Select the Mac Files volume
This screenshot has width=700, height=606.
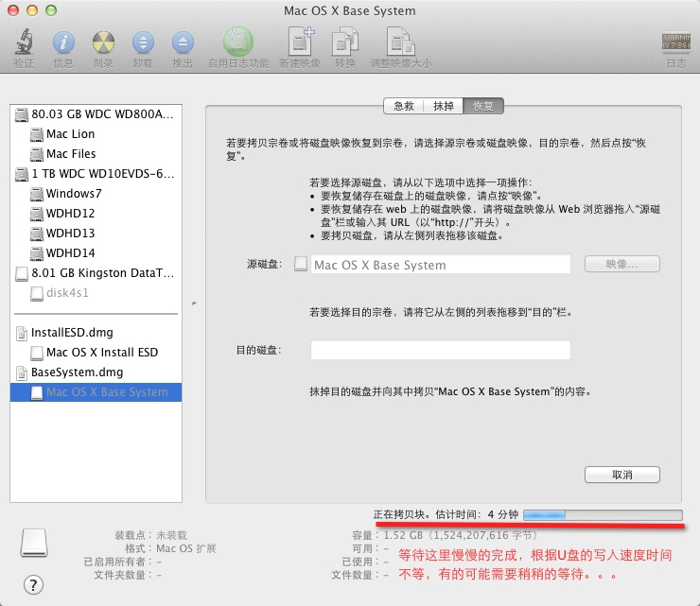96,153
